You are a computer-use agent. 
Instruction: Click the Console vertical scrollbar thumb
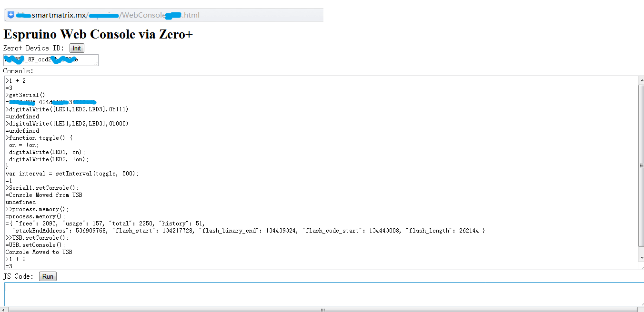tap(641, 166)
